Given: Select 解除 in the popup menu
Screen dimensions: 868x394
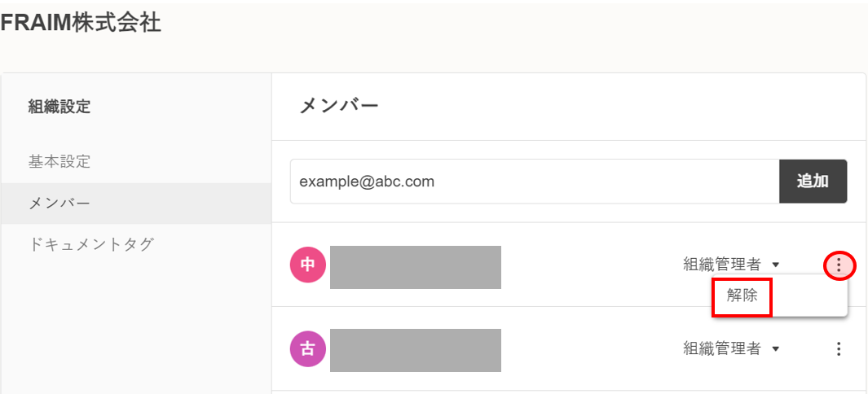Looking at the screenshot, I should click(x=742, y=296).
